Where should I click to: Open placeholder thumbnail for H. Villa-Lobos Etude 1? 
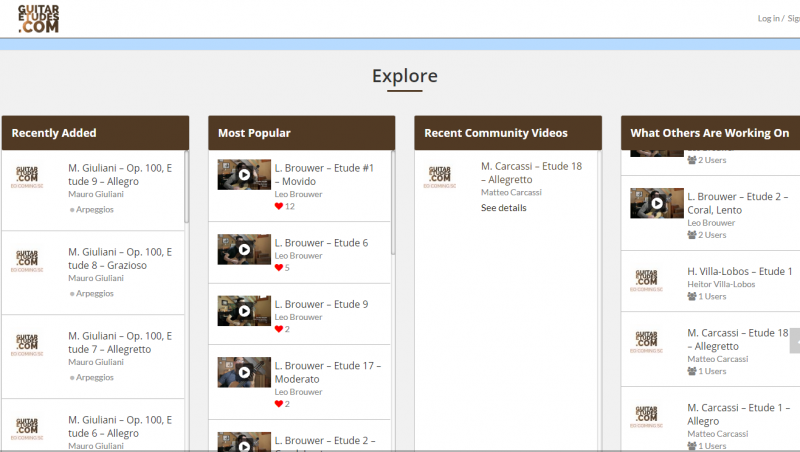pos(646,280)
